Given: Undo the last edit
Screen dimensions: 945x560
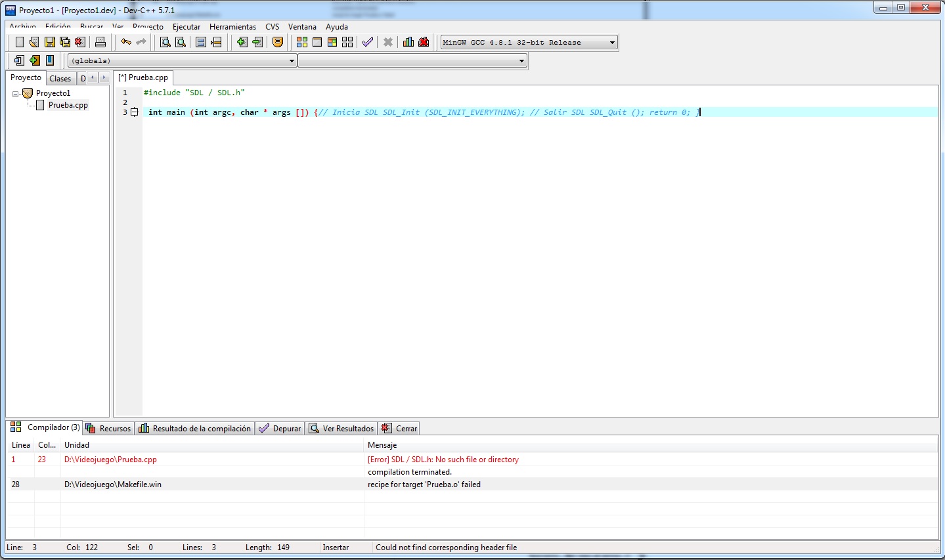Looking at the screenshot, I should click(125, 42).
